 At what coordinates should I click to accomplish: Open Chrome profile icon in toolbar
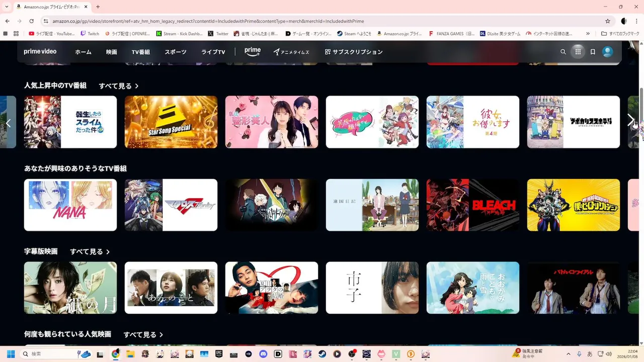click(x=624, y=21)
